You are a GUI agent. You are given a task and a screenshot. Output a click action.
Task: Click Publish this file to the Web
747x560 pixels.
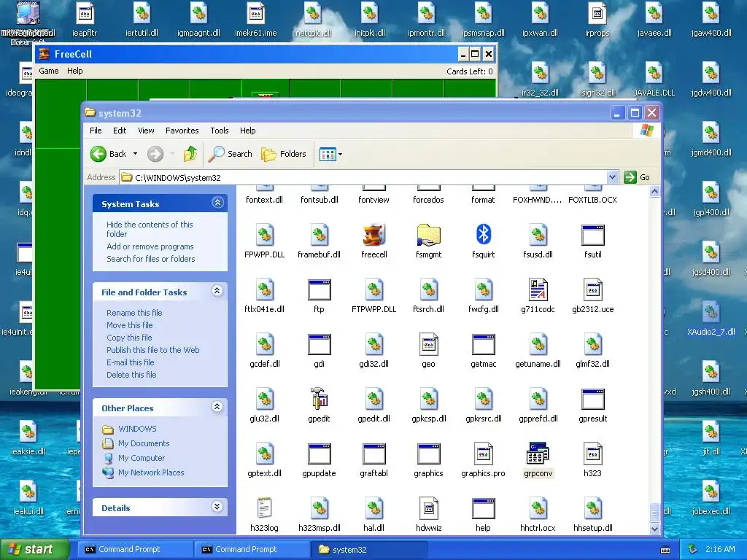pos(153,350)
